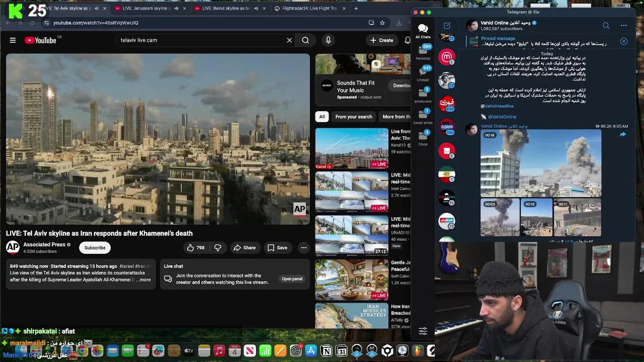This screenshot has height=362, width=644.
Task: Open Telegram Cover artist folder
Action: (x=423, y=117)
